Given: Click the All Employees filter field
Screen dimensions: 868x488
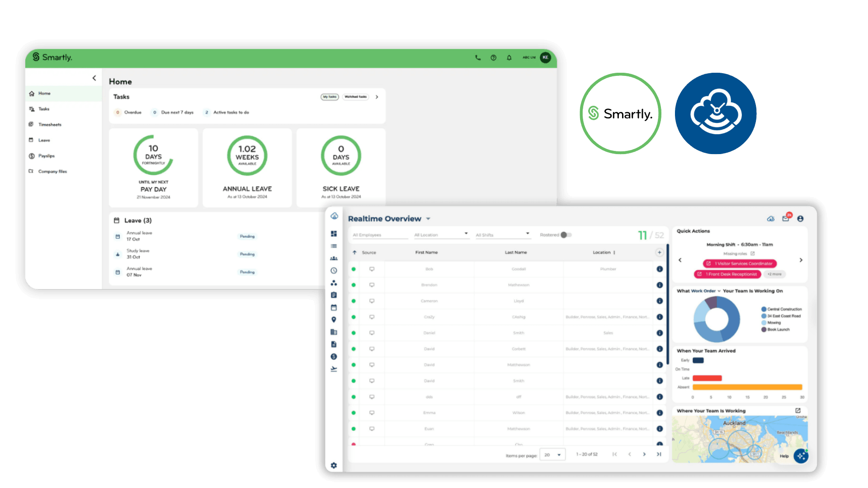Looking at the screenshot, I should (380, 235).
